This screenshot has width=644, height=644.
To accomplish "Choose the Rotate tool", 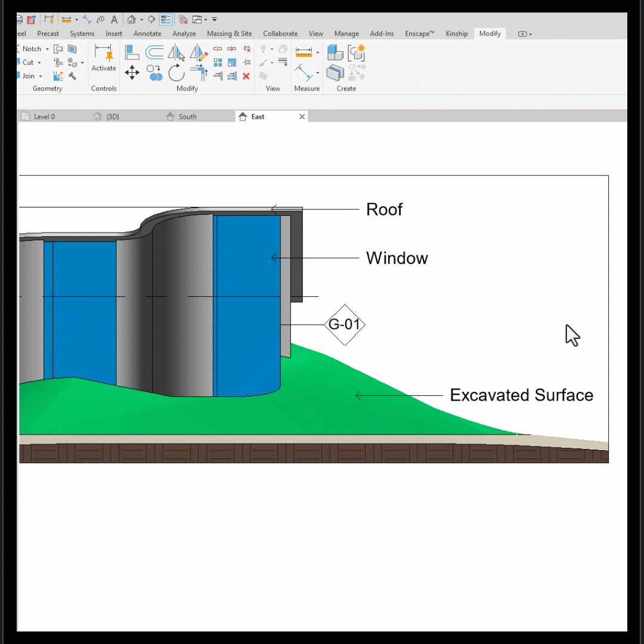I will click(177, 73).
